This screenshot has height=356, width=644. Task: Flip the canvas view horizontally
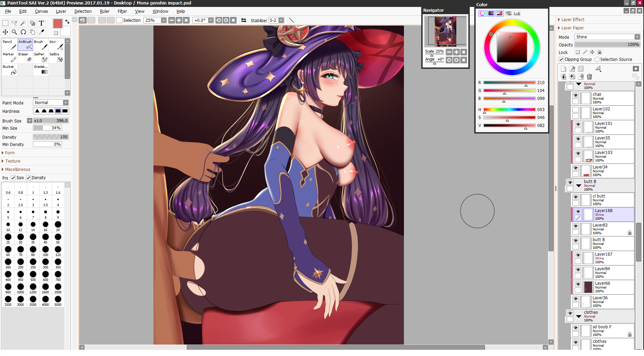point(244,20)
